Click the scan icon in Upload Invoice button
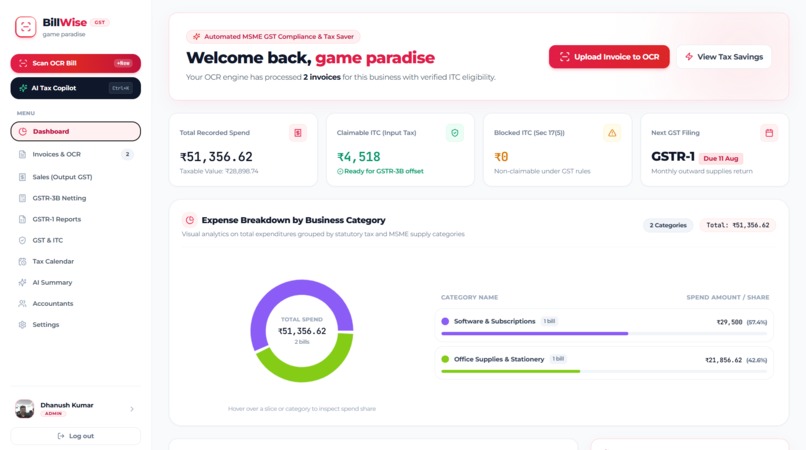The width and height of the screenshot is (806, 450). point(564,57)
